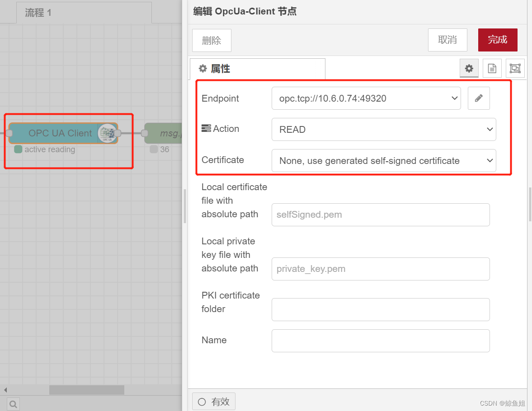Switch to the 流程 1 flow tab

pyautogui.click(x=84, y=13)
